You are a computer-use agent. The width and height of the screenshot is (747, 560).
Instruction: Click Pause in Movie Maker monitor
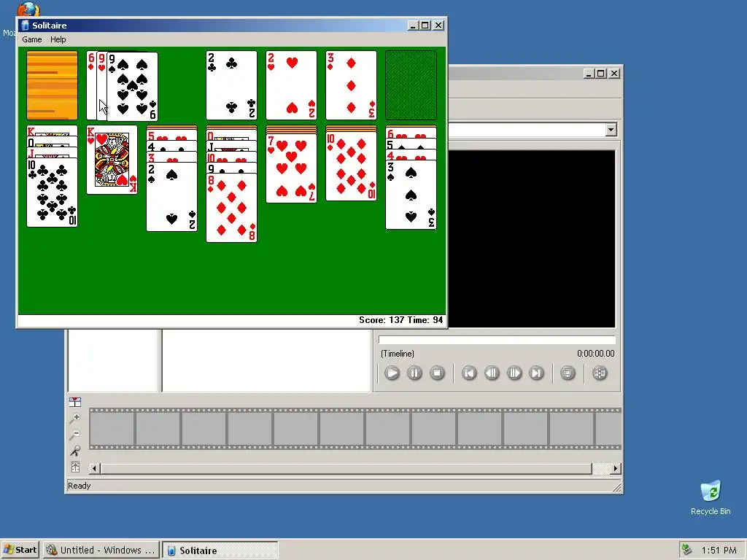pyautogui.click(x=414, y=373)
